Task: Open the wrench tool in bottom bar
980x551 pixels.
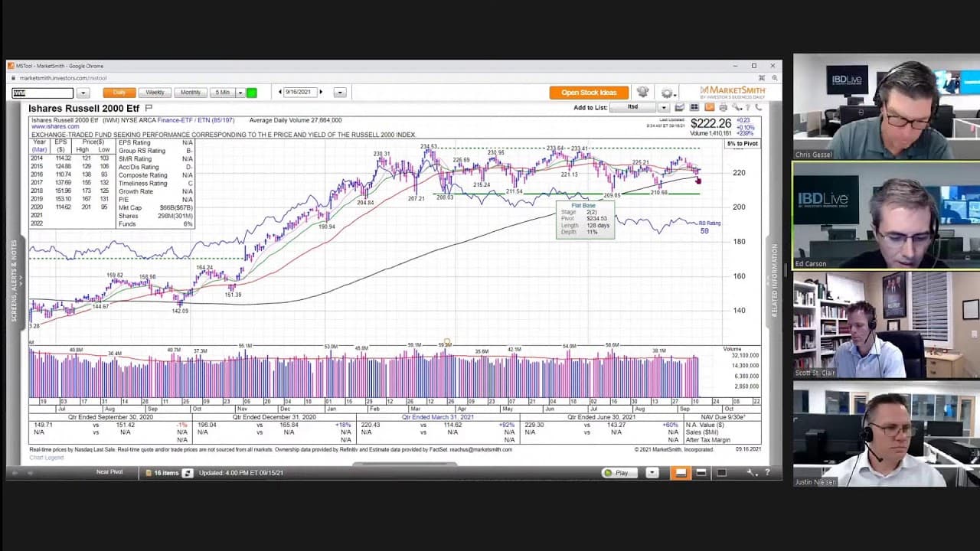Action: coord(752,473)
